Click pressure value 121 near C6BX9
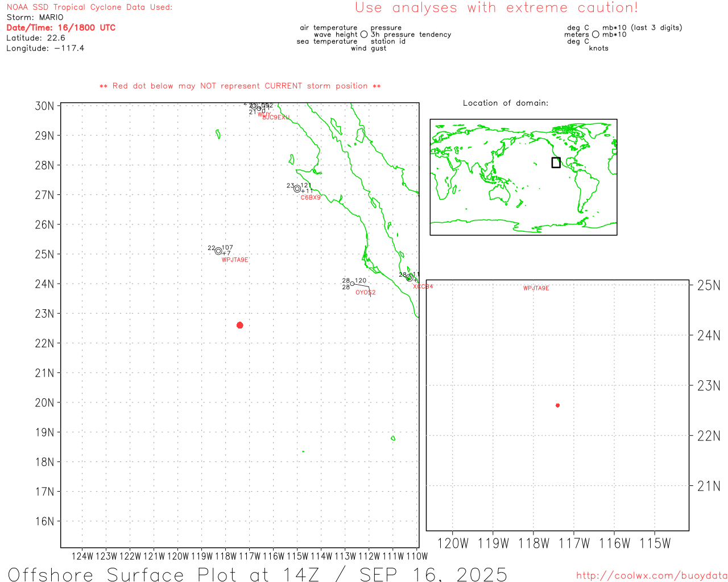Viewport: 728px width, 582px height. pyautogui.click(x=305, y=185)
